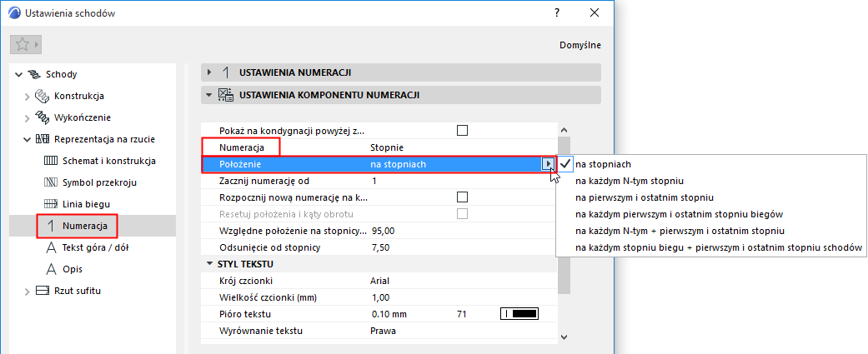The image size is (868, 354).
Task: Click the favorites star icon
Action: pyautogui.click(x=23, y=44)
